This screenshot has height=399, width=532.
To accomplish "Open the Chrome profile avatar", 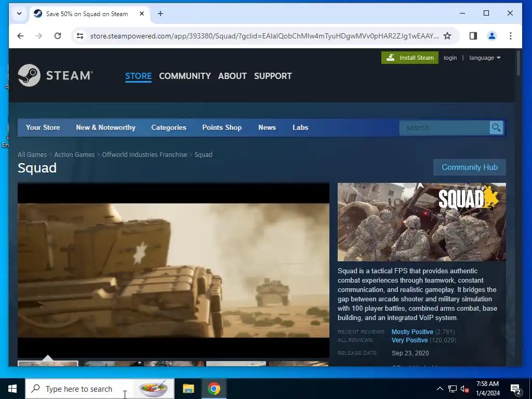I will [491, 36].
